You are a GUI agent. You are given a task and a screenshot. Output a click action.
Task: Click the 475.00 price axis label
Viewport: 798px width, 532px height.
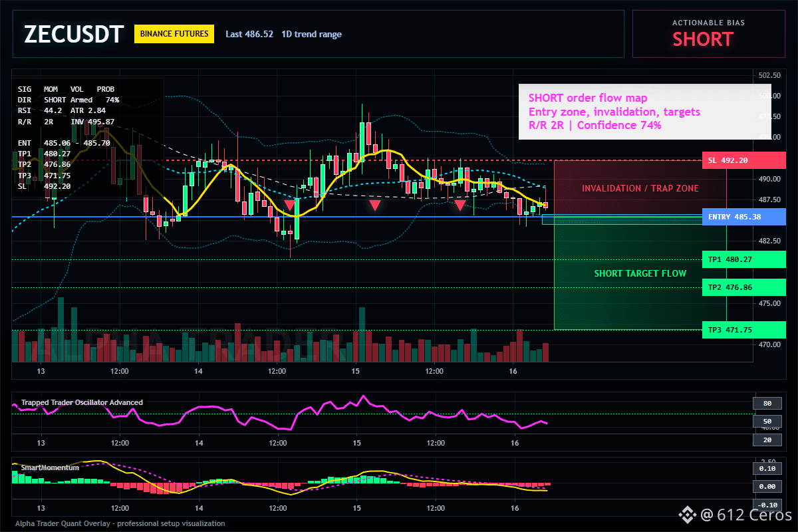coord(769,303)
